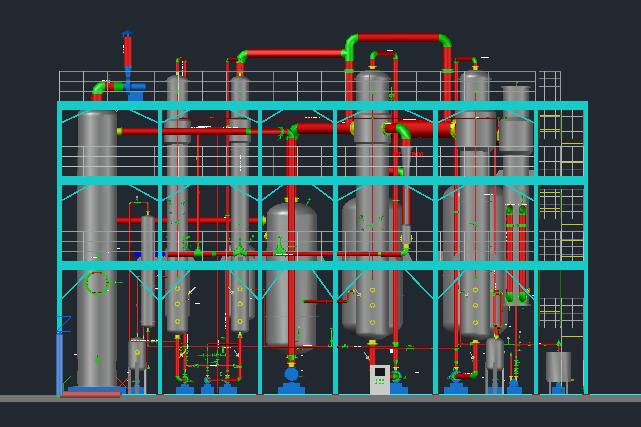Viewport: 641px width, 427px height.
Task: Select the middle cyan structural beam
Action: click(320, 180)
